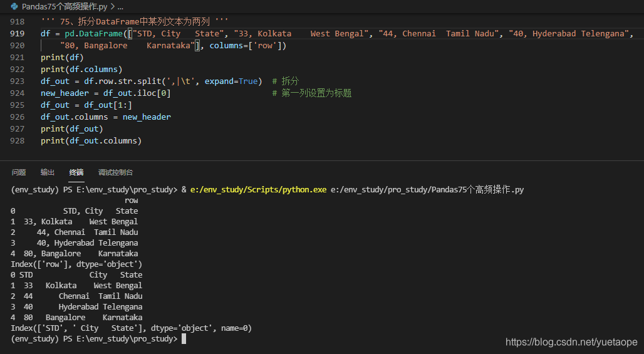
Task: Click line number 921 in the gutter
Action: click(18, 57)
